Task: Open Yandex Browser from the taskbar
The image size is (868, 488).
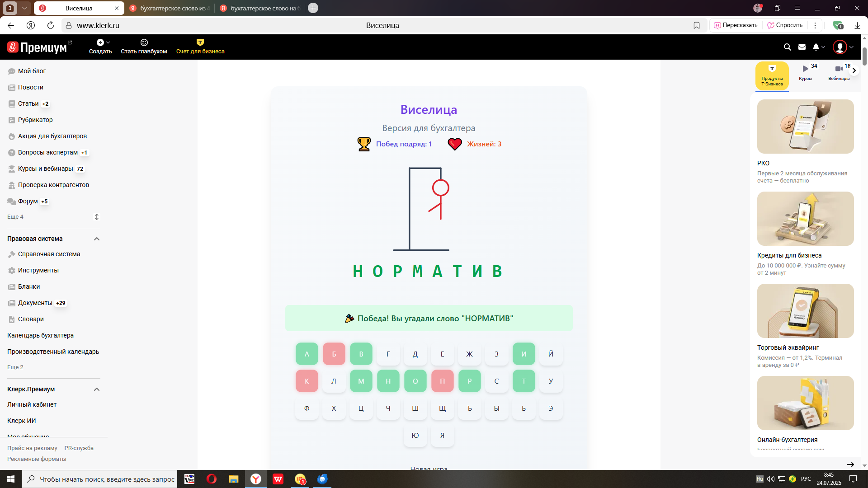Action: pyautogui.click(x=256, y=479)
